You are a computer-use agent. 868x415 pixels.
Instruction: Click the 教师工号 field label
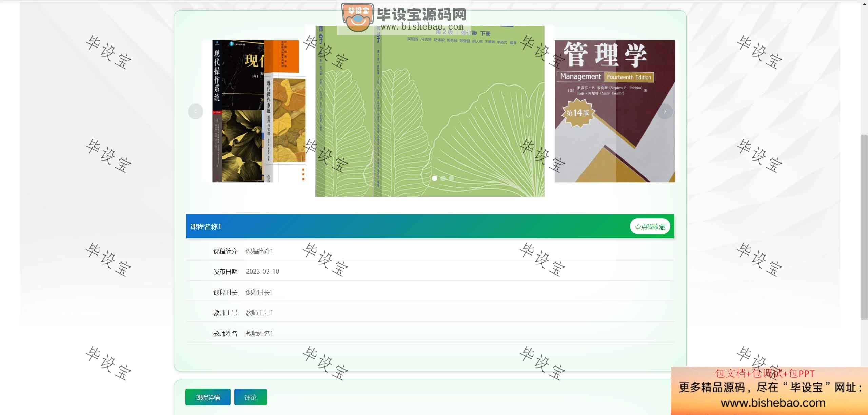coord(225,313)
